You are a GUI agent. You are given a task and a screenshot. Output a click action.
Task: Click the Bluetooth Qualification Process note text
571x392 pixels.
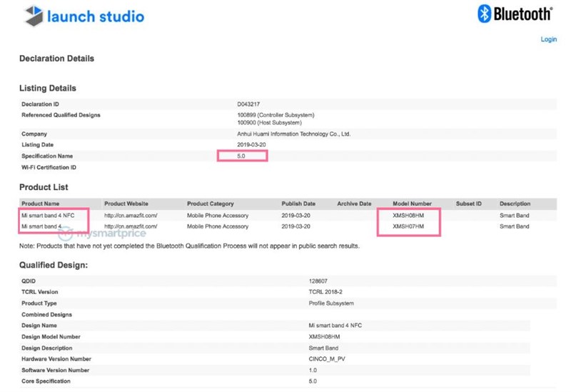point(189,246)
